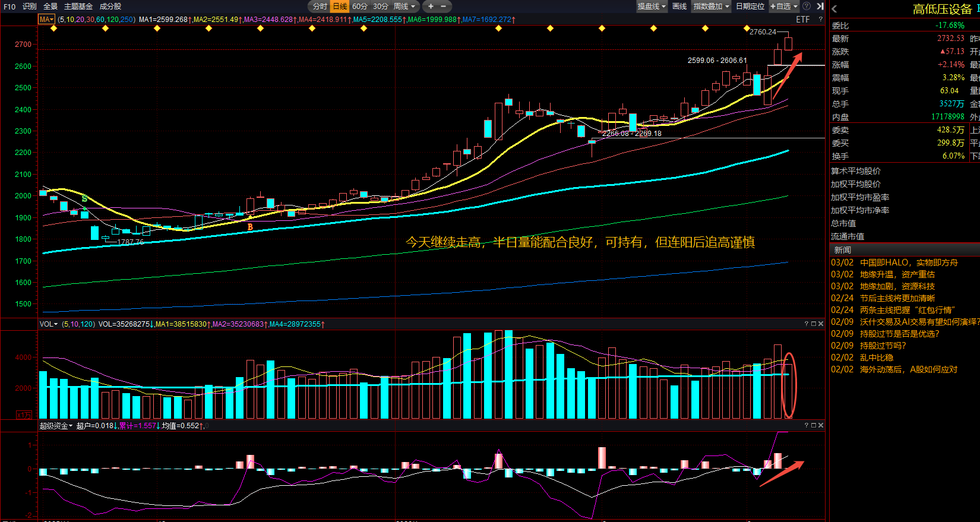Viewport: 980px width, 522px height.
Task: Open the 操盘线 dropdown
Action: click(652, 7)
